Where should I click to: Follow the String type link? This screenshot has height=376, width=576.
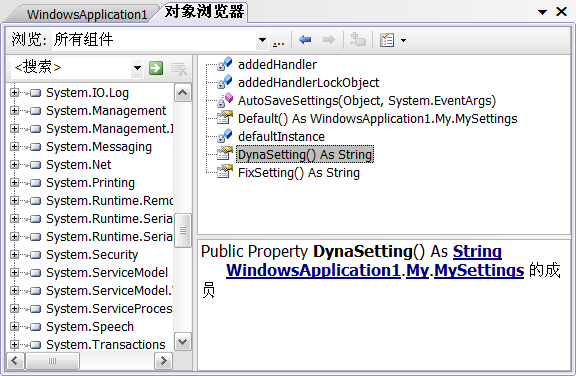477,252
